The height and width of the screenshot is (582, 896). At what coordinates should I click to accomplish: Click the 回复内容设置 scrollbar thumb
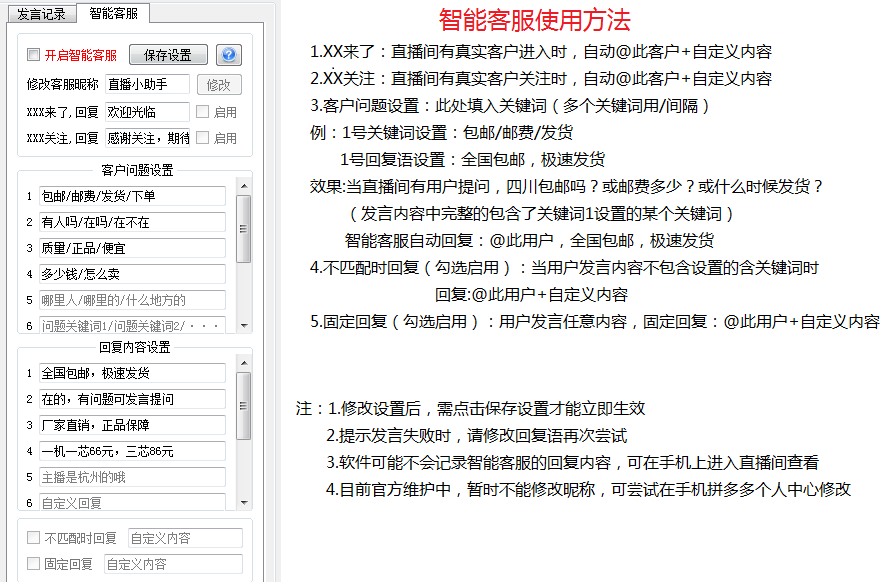[x=243, y=405]
